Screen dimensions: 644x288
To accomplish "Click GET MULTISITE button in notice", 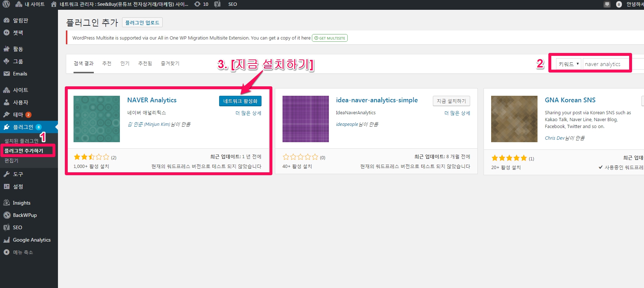I will 330,38.
